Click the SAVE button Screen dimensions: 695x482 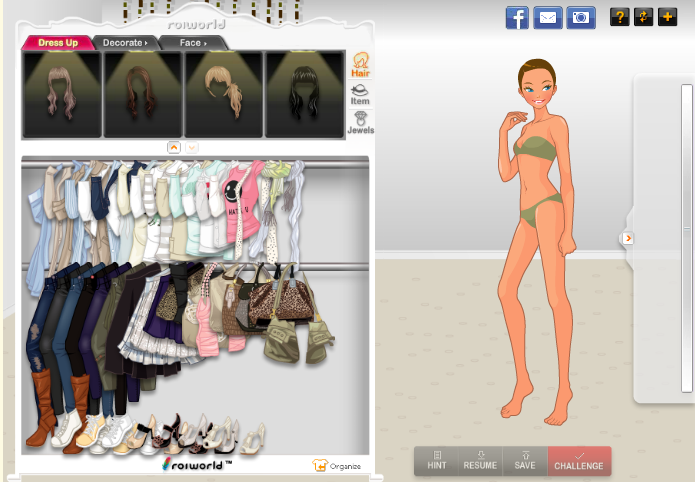tap(525, 460)
